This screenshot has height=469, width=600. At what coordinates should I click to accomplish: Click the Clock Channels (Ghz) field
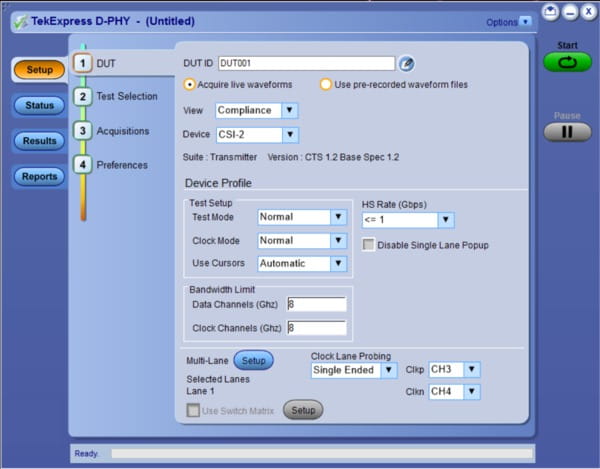click(x=317, y=328)
